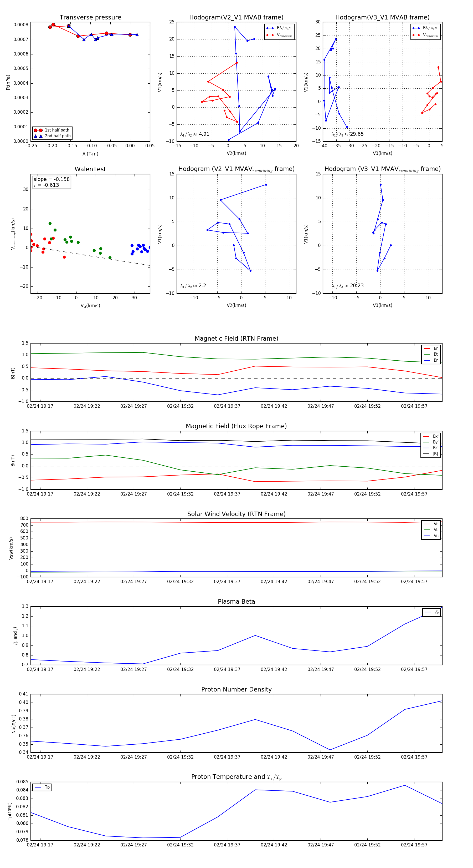Viewport: 473px width, 868px height.
Task: Select the '2nd half path' legend entry
Action: click(x=52, y=136)
